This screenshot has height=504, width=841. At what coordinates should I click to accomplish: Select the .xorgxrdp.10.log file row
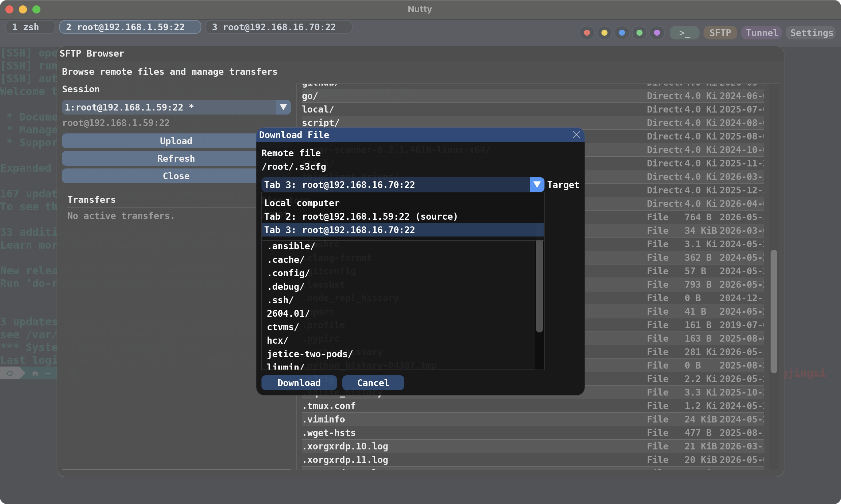tap(533, 446)
